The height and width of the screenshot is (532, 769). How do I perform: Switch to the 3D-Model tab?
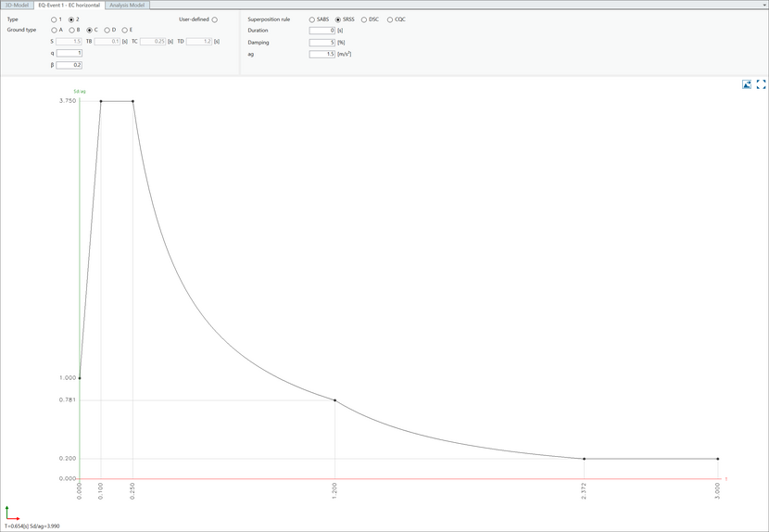pyautogui.click(x=17, y=5)
